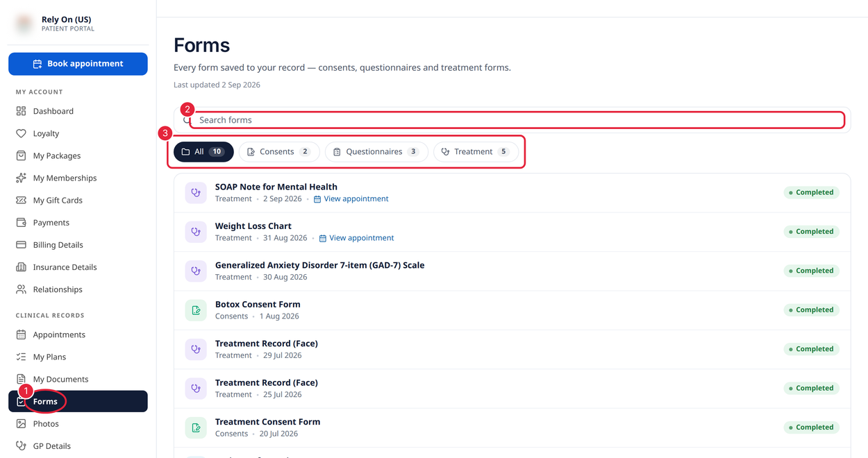
Task: Click the clinic avatar beside Rely On (US)
Action: (24, 24)
